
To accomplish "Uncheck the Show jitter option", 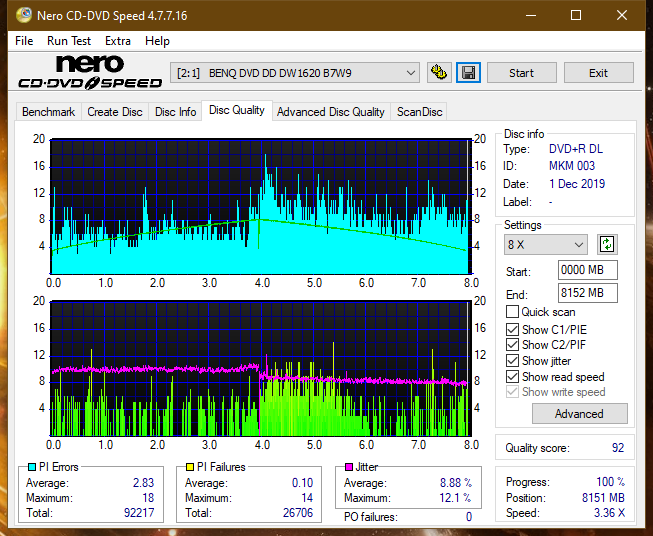I will click(512, 361).
